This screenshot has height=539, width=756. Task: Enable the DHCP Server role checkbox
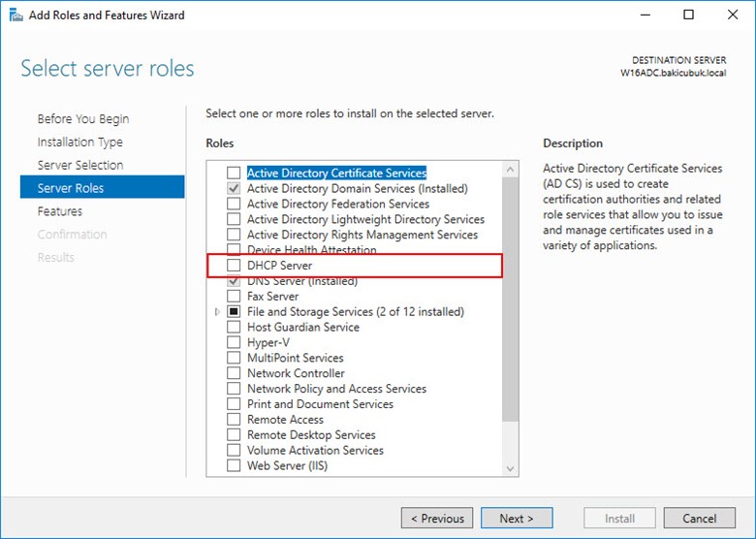(x=234, y=266)
